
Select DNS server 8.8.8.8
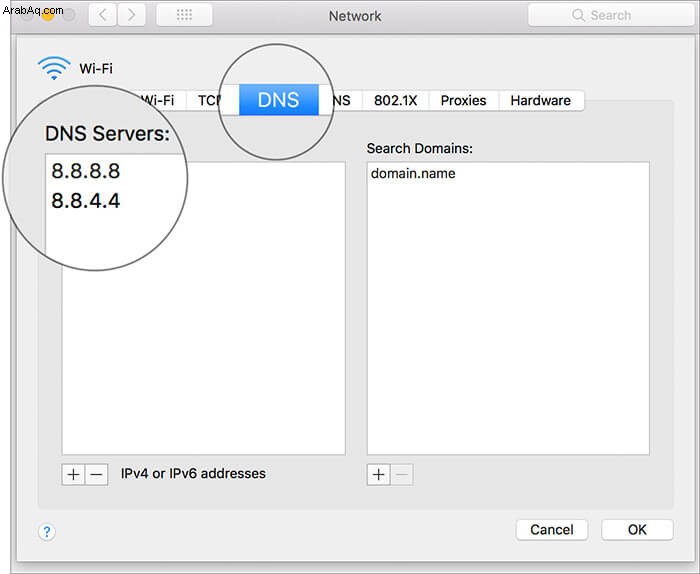click(86, 171)
